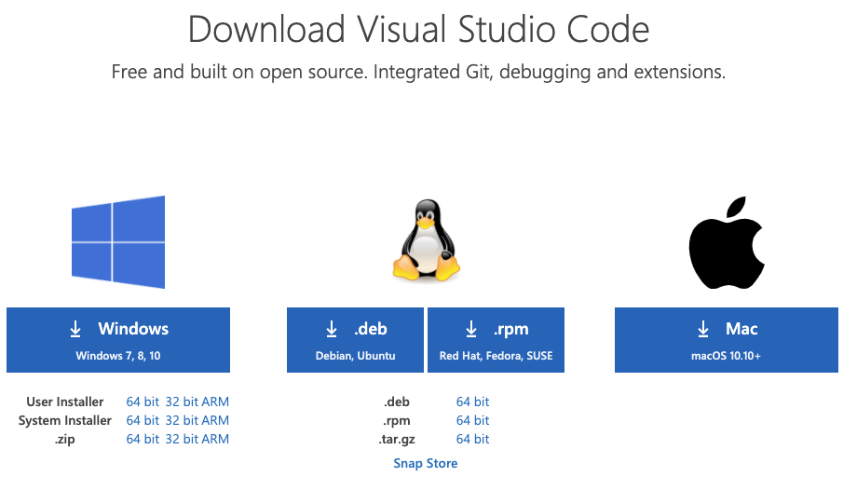This screenshot has height=504, width=857.
Task: Open the 32 bit System Installer link
Action: [182, 420]
